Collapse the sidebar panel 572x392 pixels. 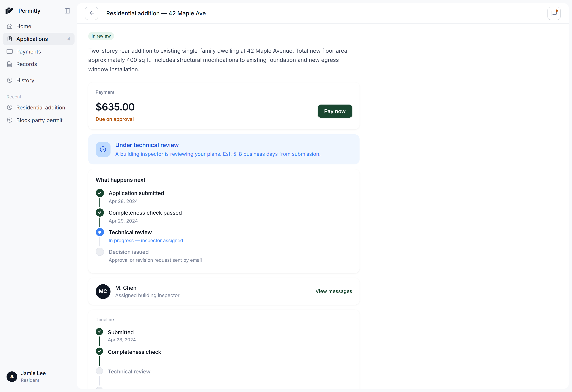coord(67,11)
